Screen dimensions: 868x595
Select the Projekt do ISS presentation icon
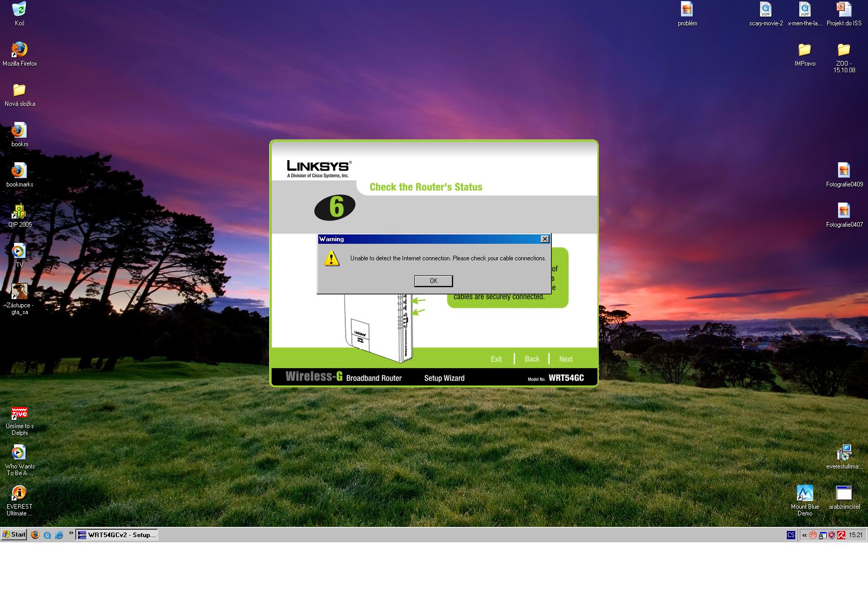point(844,14)
